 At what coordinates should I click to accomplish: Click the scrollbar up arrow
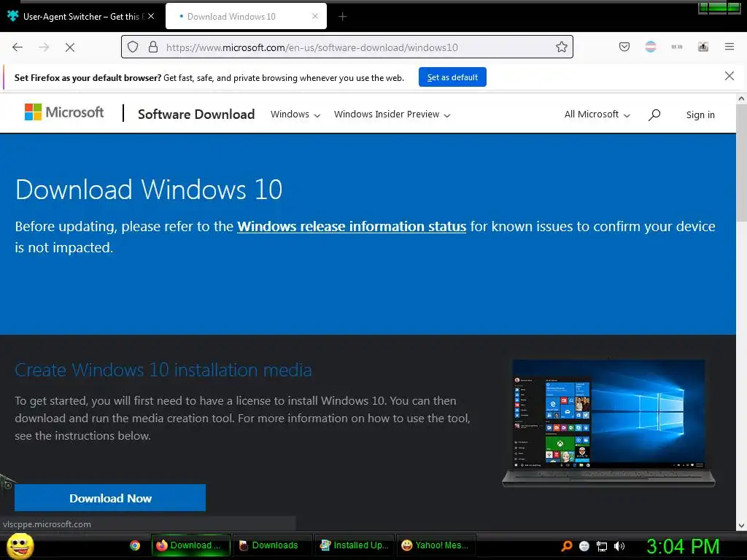coord(741,99)
